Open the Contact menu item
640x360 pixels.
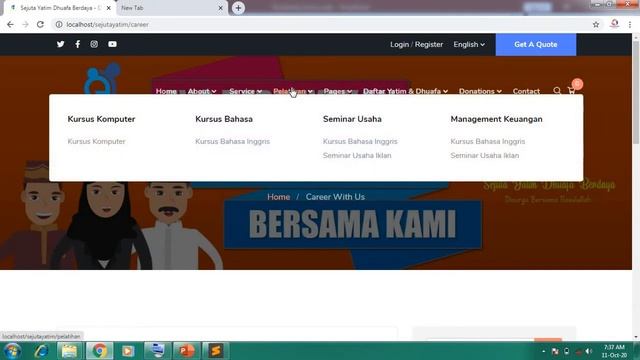click(x=526, y=91)
